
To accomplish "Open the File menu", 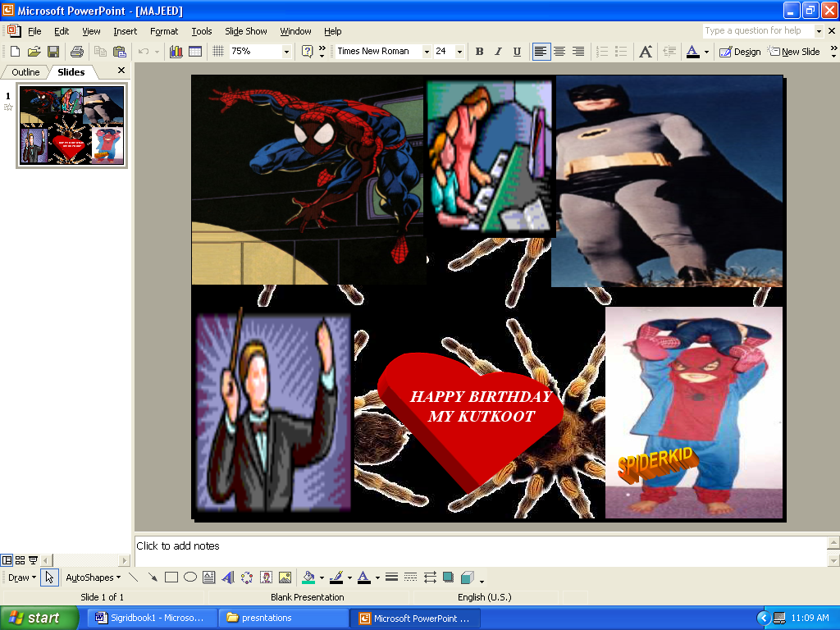I will point(34,31).
